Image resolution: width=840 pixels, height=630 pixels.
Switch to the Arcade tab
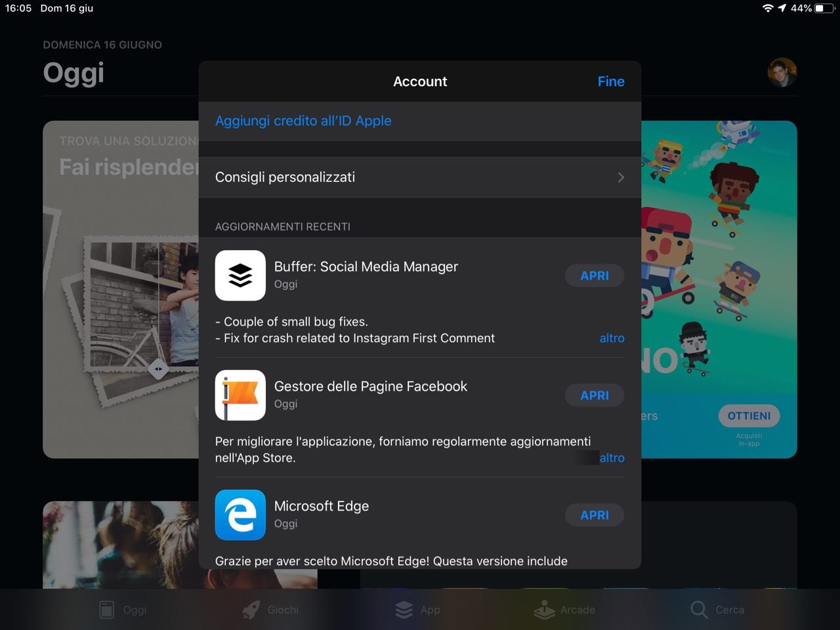tap(564, 610)
